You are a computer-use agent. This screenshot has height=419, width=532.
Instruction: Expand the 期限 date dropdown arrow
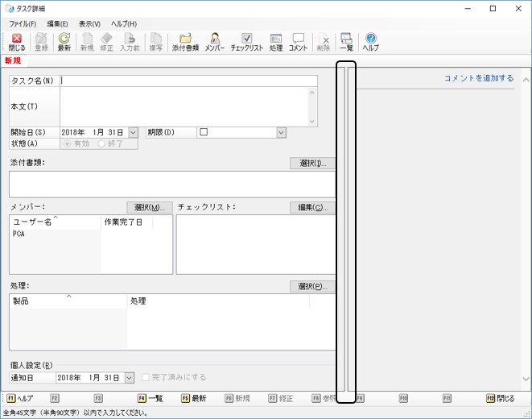tap(281, 132)
